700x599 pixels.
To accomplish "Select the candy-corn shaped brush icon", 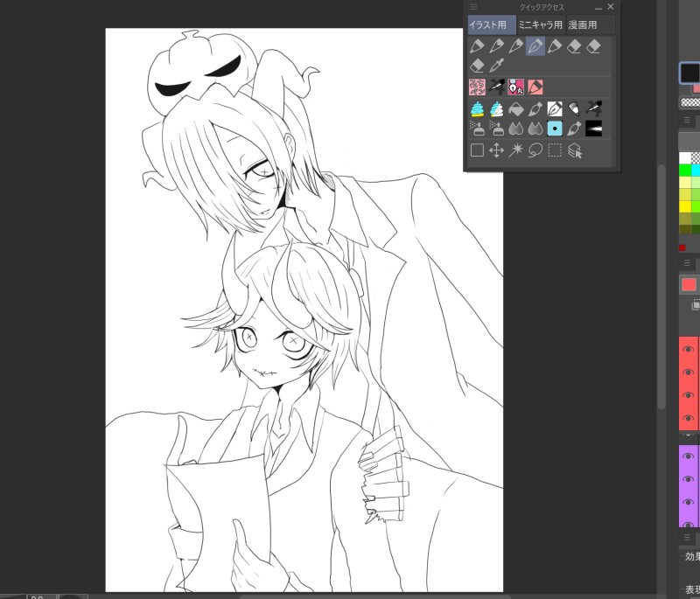I will (574, 108).
